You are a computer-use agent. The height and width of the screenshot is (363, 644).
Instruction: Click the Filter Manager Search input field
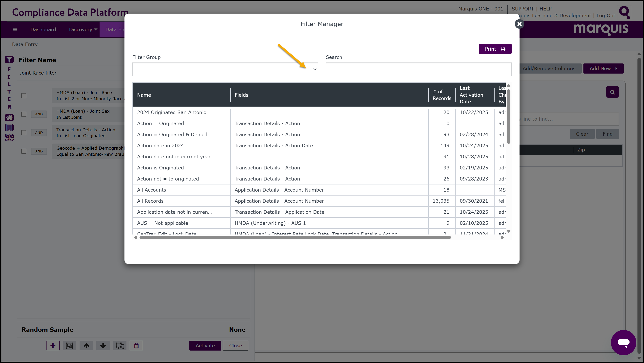418,69
